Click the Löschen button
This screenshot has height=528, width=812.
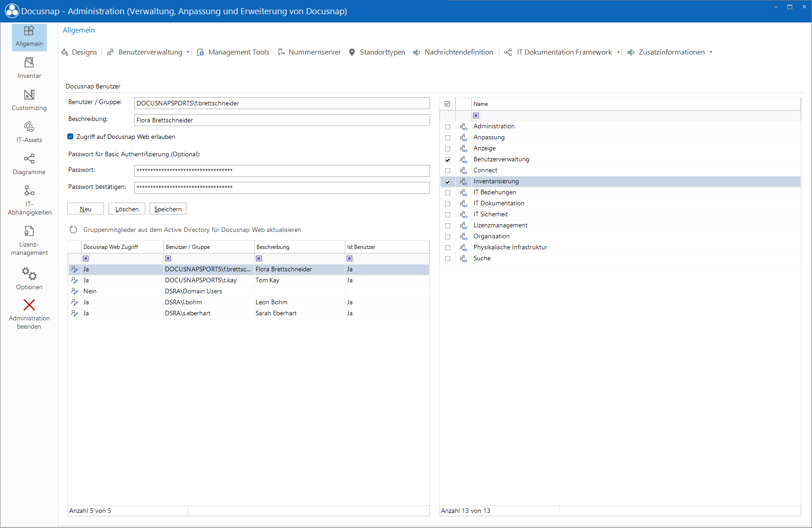pos(127,209)
